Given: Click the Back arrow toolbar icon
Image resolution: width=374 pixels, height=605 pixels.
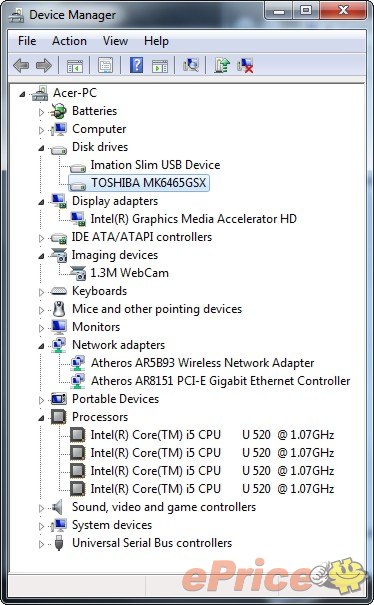Looking at the screenshot, I should pyautogui.click(x=21, y=65).
